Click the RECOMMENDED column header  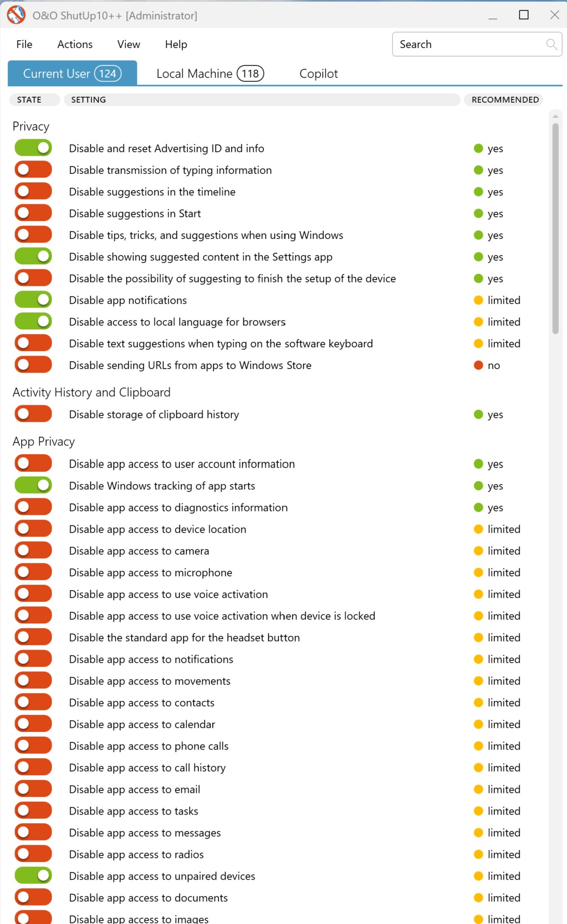(x=505, y=100)
